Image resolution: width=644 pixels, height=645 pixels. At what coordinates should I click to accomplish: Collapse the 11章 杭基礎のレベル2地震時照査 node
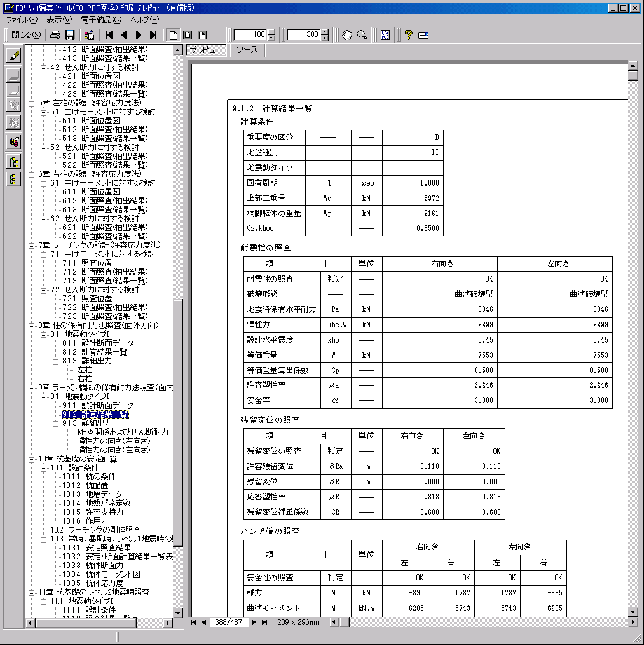[x=31, y=593]
